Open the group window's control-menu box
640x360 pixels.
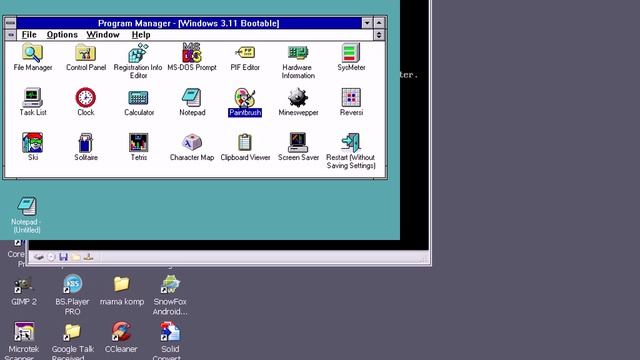click(x=11, y=35)
